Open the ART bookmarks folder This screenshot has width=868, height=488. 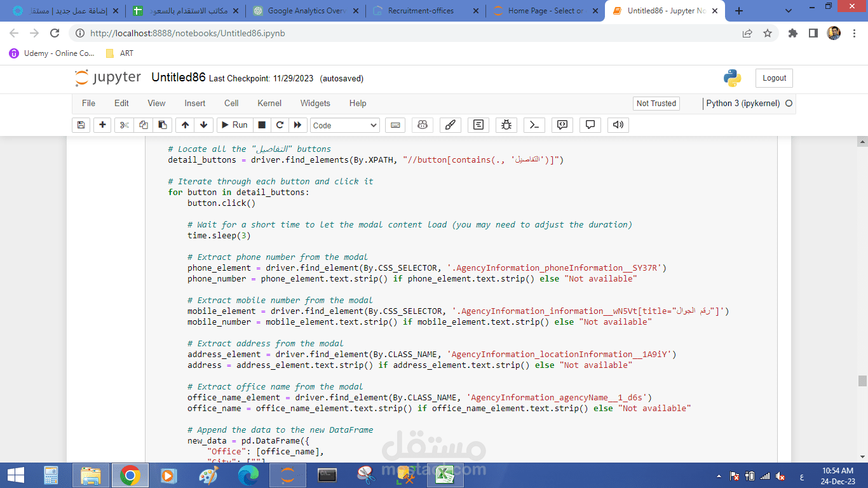coord(119,53)
